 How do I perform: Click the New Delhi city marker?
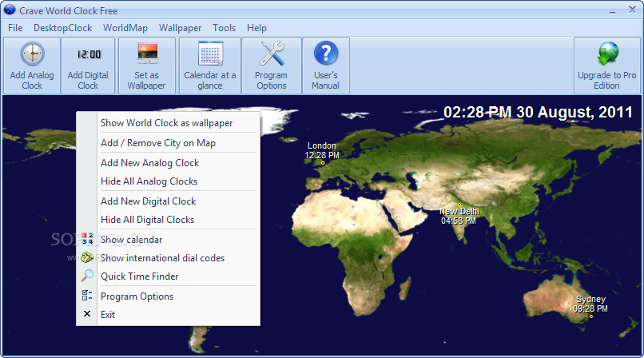(x=459, y=205)
